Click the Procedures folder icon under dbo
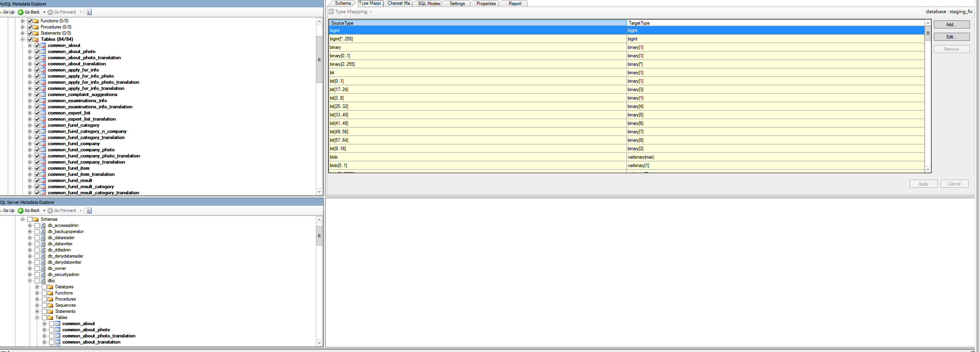This screenshot has width=980, height=352. pyautogui.click(x=50, y=299)
